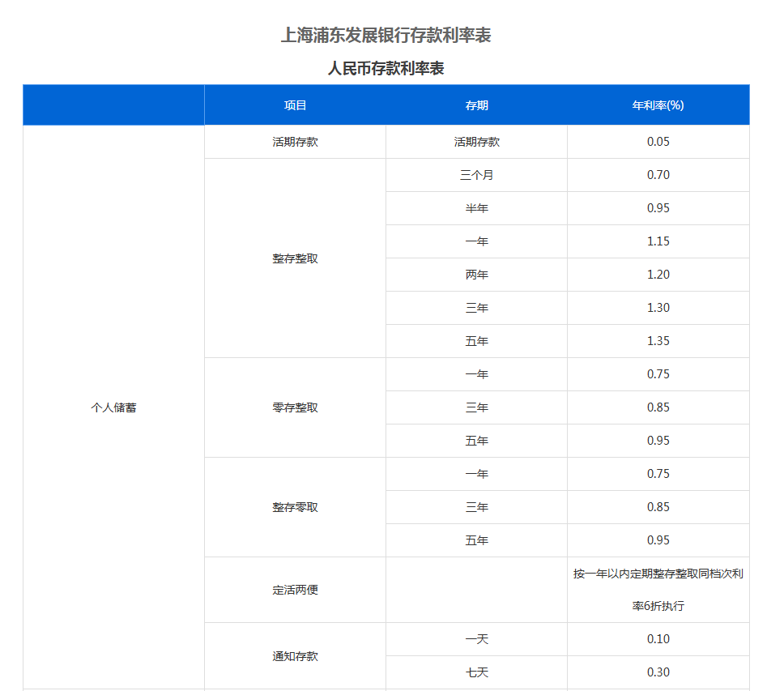Select 0.85 in the 整存零取 section
The image size is (784, 691).
(x=658, y=507)
